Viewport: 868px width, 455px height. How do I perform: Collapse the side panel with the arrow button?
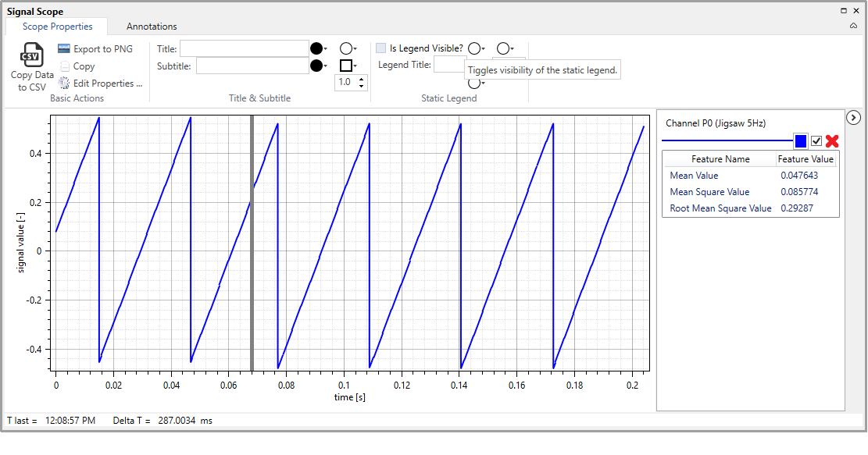(x=853, y=117)
